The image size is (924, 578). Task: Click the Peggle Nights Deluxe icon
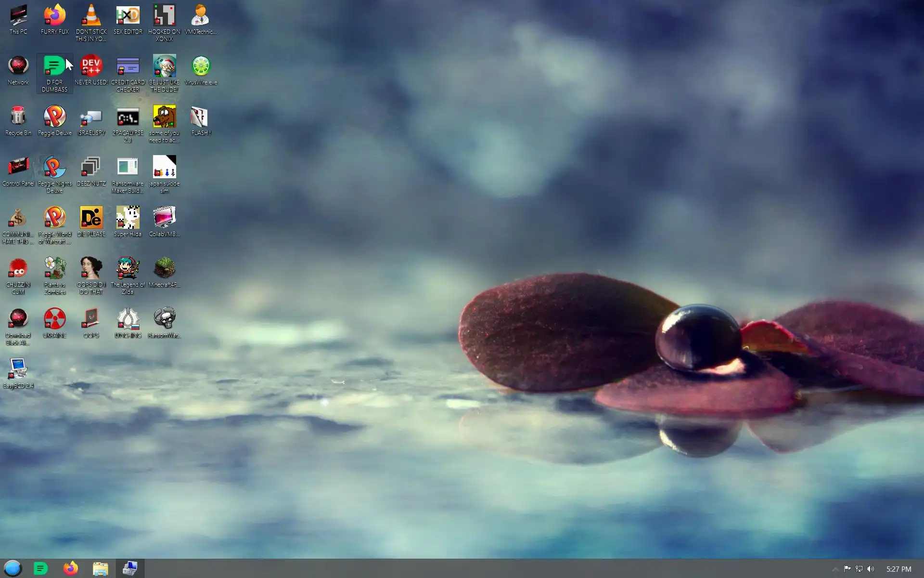54,168
